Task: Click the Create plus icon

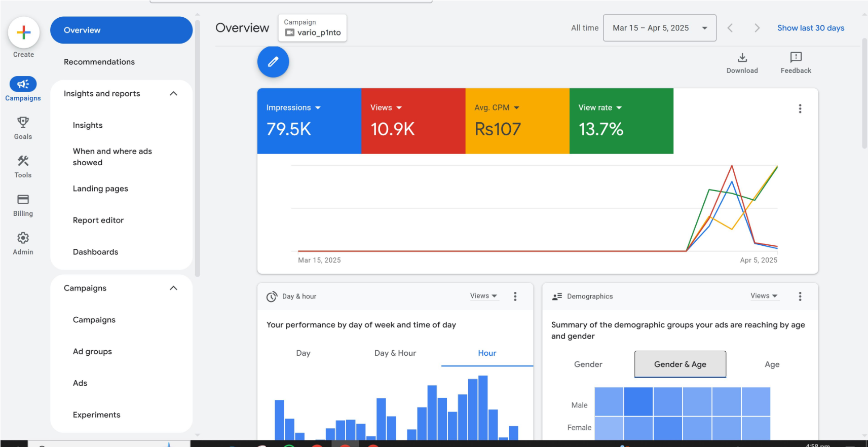Action: (23, 32)
